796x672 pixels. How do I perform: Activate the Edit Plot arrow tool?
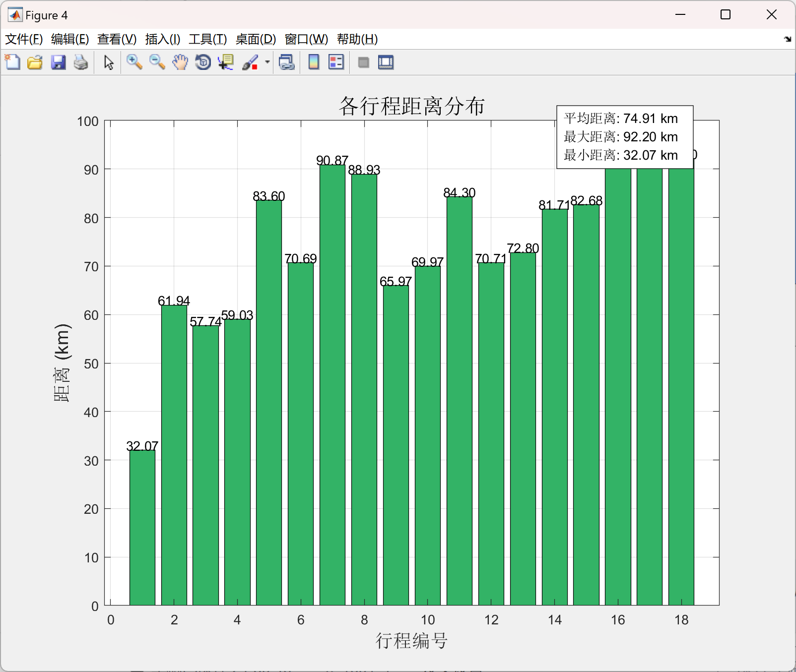[109, 62]
